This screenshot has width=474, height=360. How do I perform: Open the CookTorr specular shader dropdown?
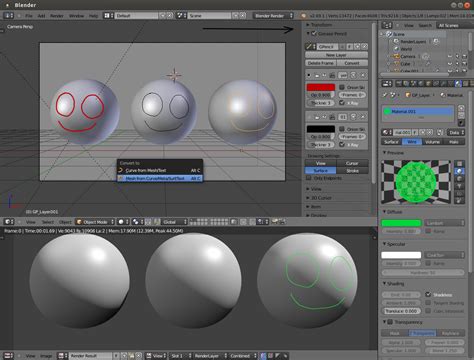445,255
